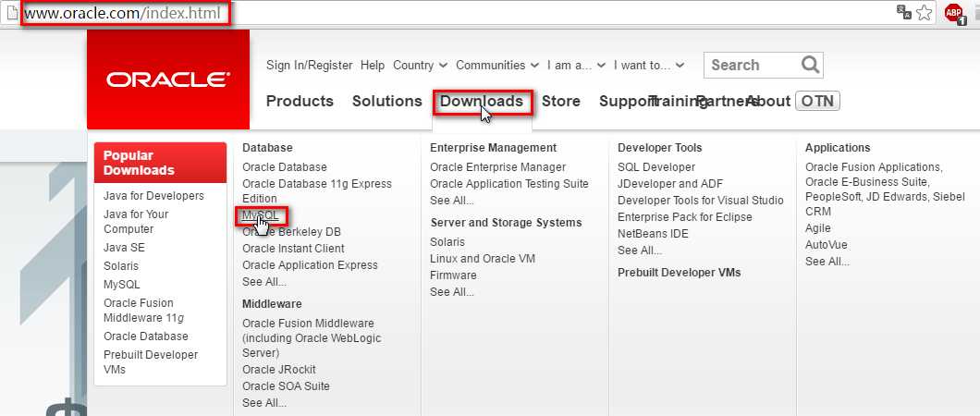The height and width of the screenshot is (416, 980).
Task: Open NetBeans IDE link
Action: pyautogui.click(x=653, y=234)
